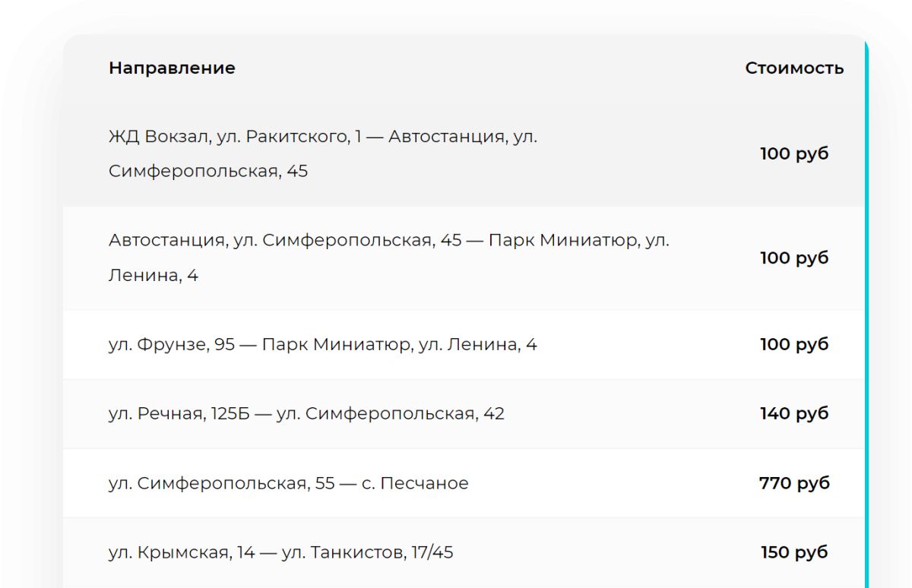Screen dimensions: 912x588
Task: Click 100 руб price for ул. Фрунзе route
Action: [793, 345]
